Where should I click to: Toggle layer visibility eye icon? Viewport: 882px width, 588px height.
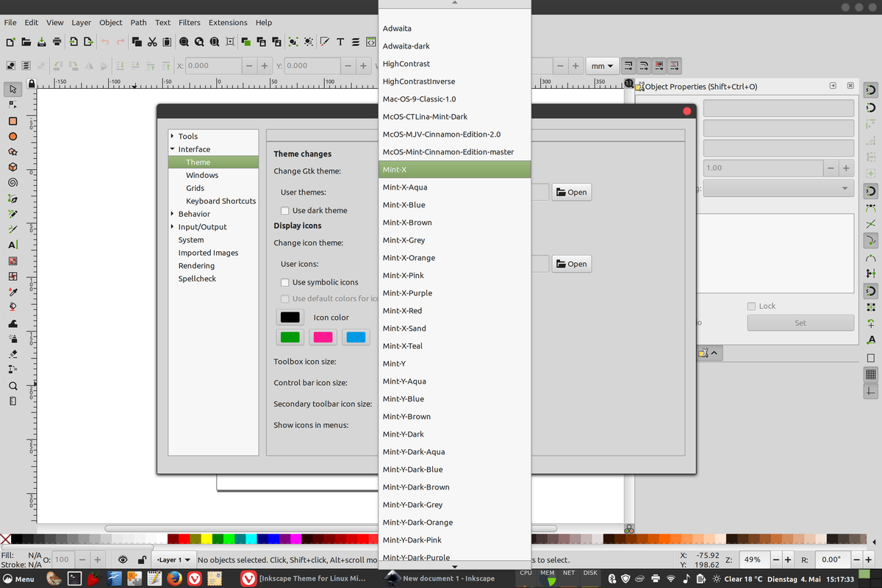[123, 559]
